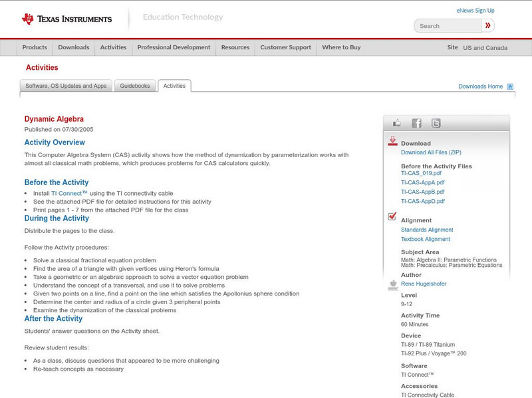The height and width of the screenshot is (398, 532).
Task: Open TI-CAS-AppB.pdf file
Action: pyautogui.click(x=423, y=192)
